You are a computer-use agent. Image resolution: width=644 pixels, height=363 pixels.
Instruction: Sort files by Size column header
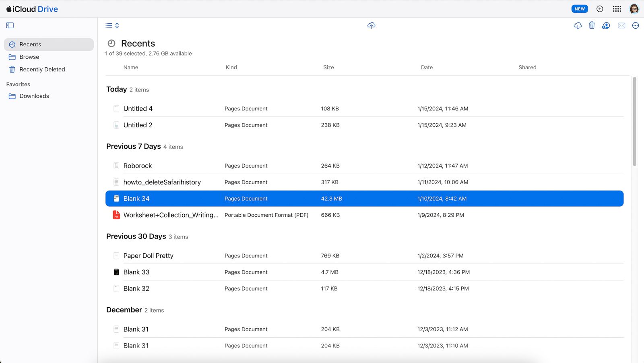pos(328,67)
